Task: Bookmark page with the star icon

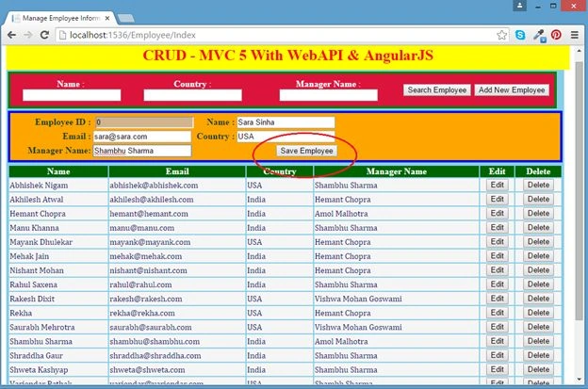Action: point(501,35)
